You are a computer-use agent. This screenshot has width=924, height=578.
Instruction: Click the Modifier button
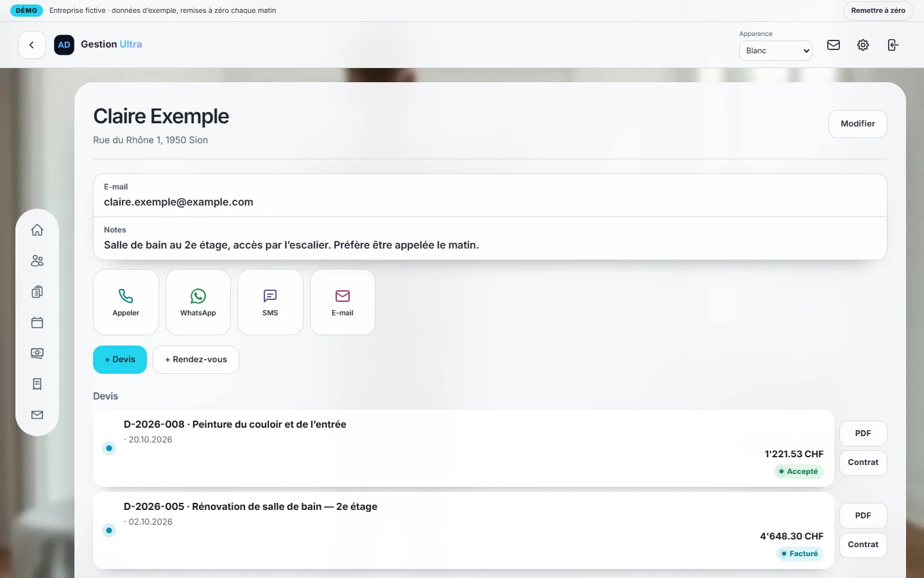tap(858, 124)
